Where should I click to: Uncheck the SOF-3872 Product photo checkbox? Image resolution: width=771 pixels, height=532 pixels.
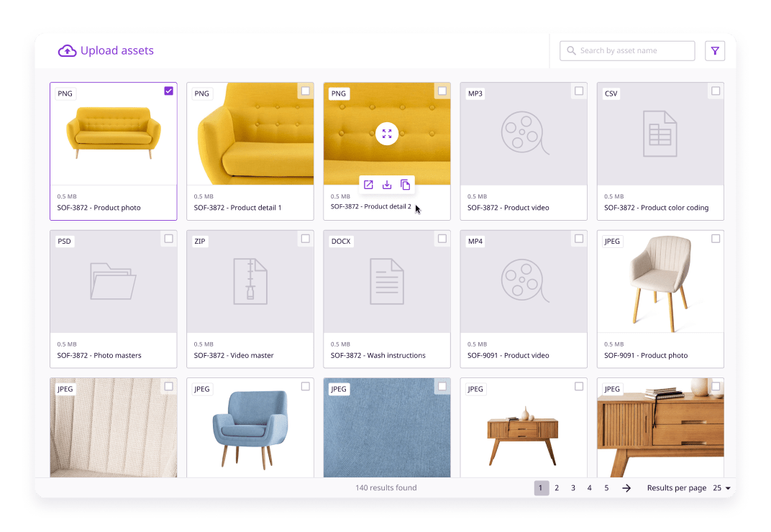168,91
